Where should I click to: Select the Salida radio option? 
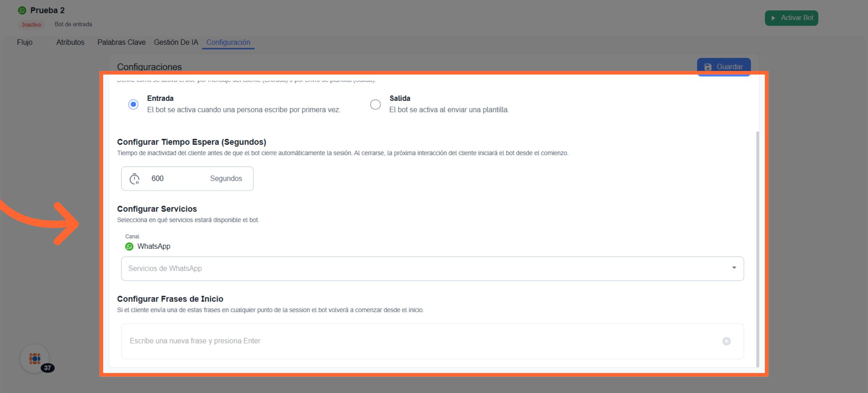(375, 105)
